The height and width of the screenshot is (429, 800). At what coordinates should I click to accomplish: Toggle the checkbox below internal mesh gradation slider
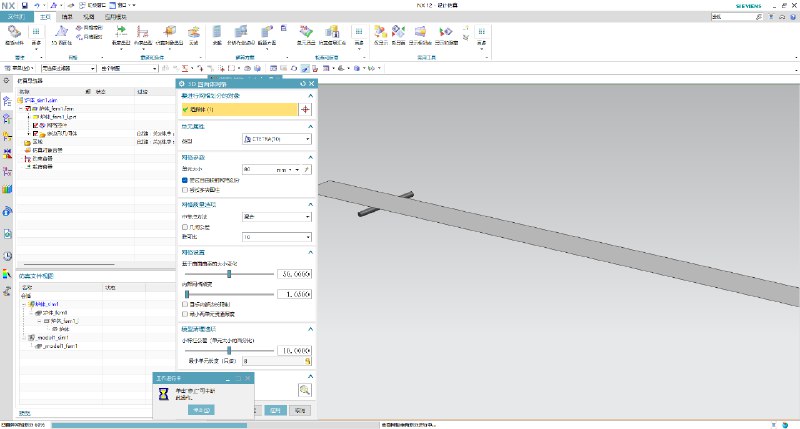[x=185, y=304]
